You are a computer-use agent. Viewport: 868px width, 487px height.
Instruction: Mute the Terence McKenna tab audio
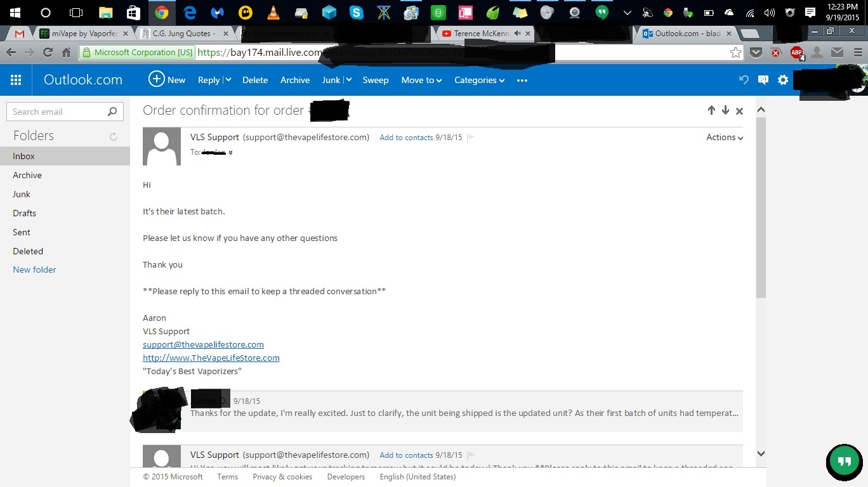point(518,34)
